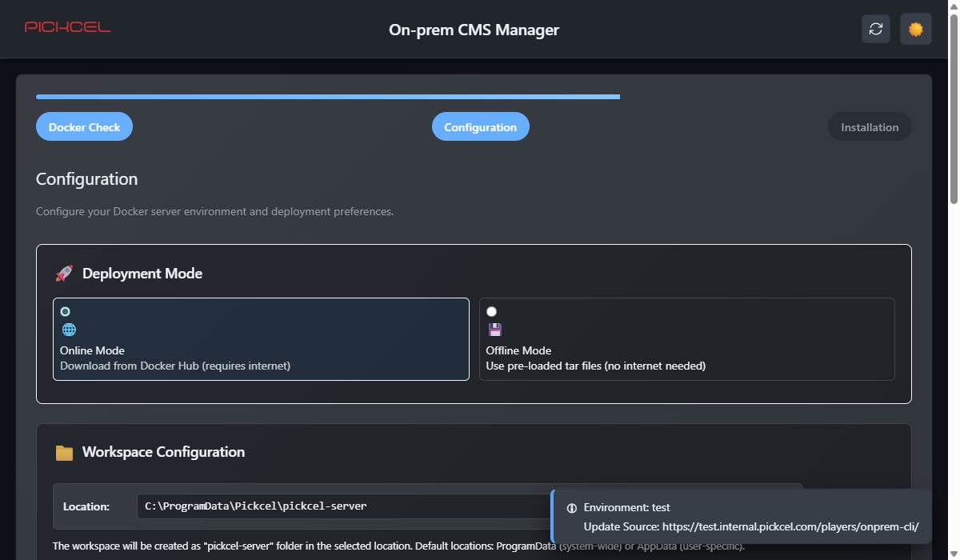The image size is (960, 560).
Task: Click the 'Environment: test' notification text
Action: [x=627, y=507]
